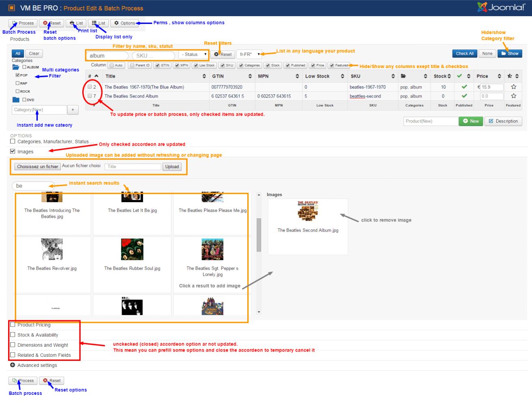532x405 pixels.
Task: Check the row 2 product checkbox
Action: click(90, 87)
